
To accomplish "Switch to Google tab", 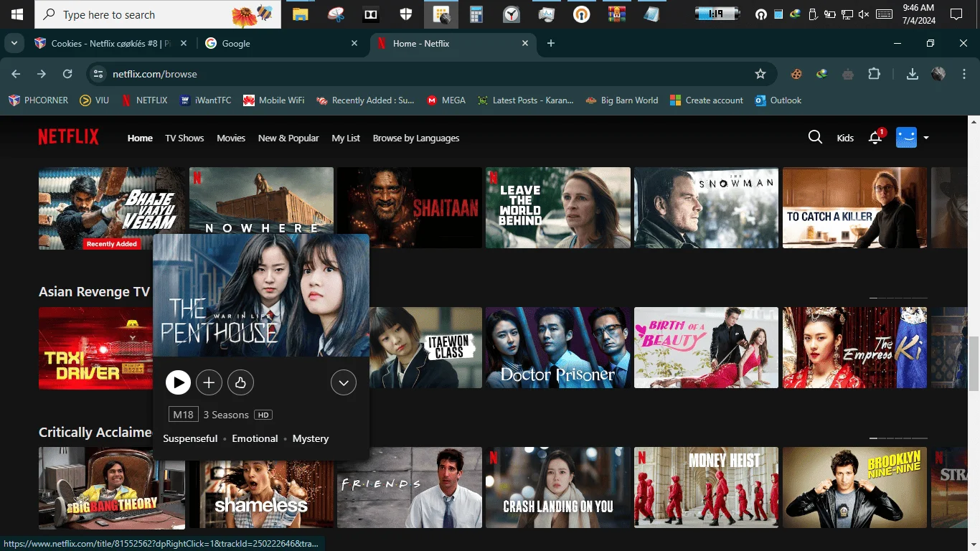I will pos(282,43).
